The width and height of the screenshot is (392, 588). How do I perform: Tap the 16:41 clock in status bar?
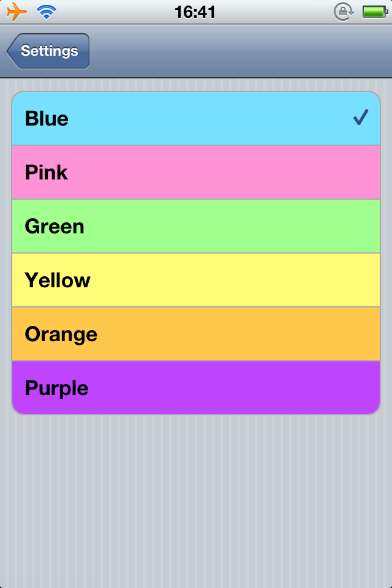click(x=195, y=12)
